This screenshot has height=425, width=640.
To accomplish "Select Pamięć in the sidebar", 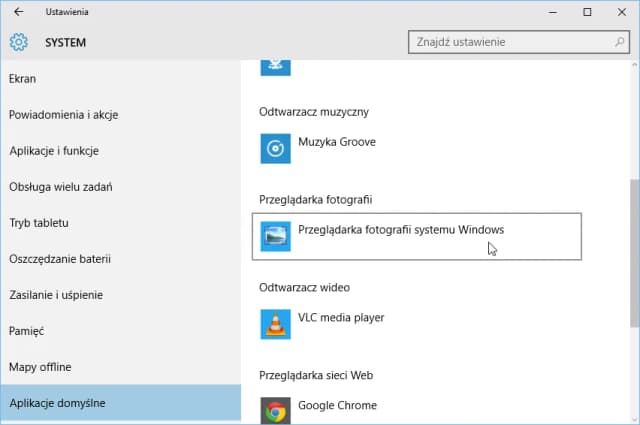I will coord(27,330).
